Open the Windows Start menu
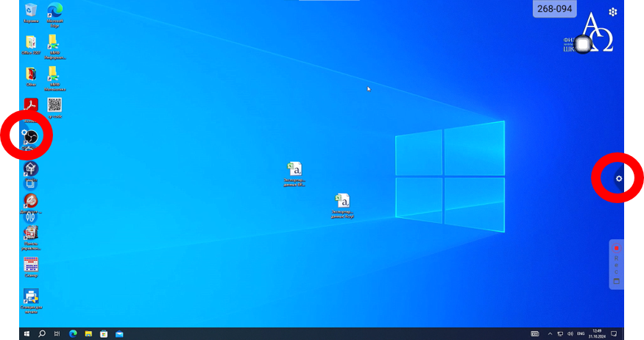Viewport: 644px width, 340px height. click(27, 333)
